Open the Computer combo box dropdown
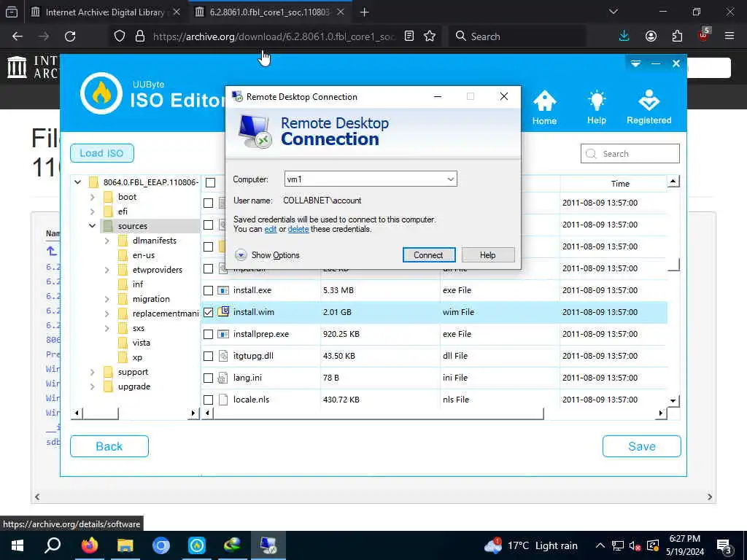The width and height of the screenshot is (747, 560). (450, 179)
